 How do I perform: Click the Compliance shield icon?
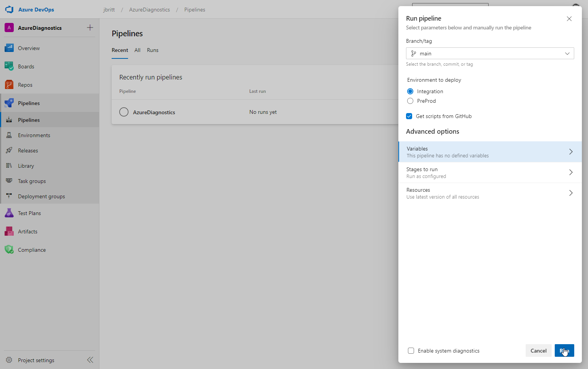point(9,250)
